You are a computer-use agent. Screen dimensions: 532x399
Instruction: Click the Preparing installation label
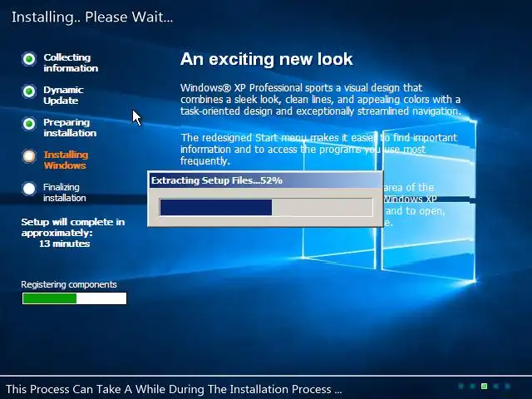coord(70,127)
